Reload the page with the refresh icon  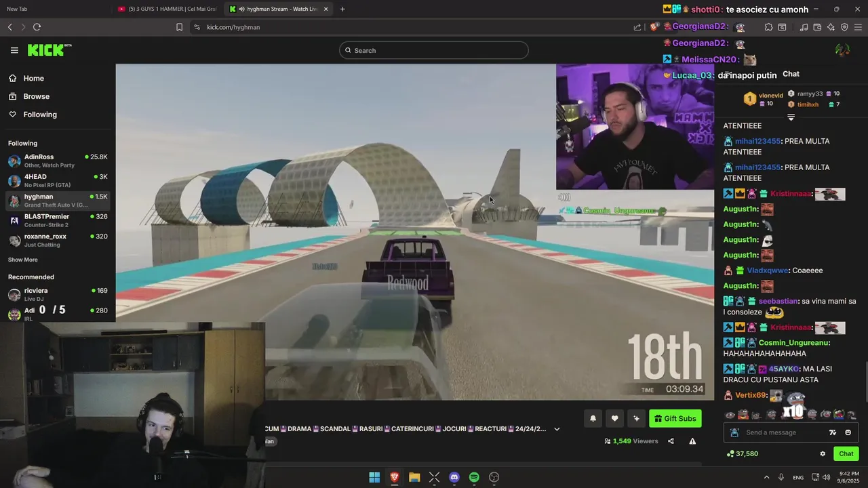[37, 27]
